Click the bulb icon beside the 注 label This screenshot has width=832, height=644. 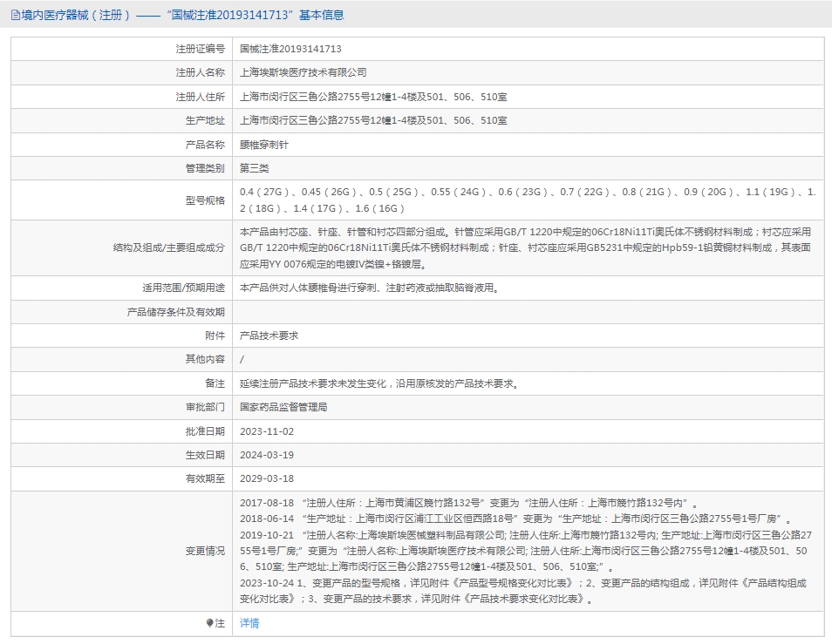[209, 623]
